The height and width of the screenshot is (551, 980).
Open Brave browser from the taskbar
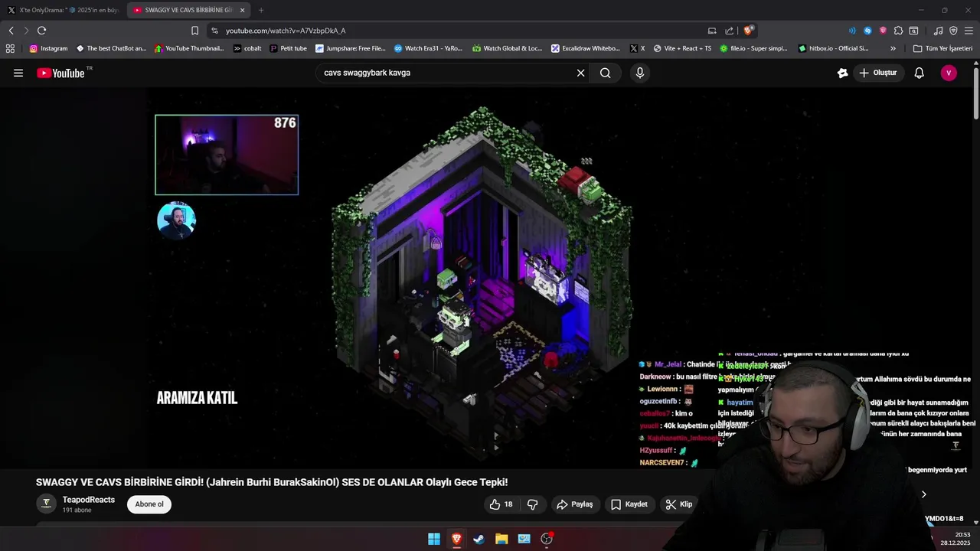click(x=456, y=539)
